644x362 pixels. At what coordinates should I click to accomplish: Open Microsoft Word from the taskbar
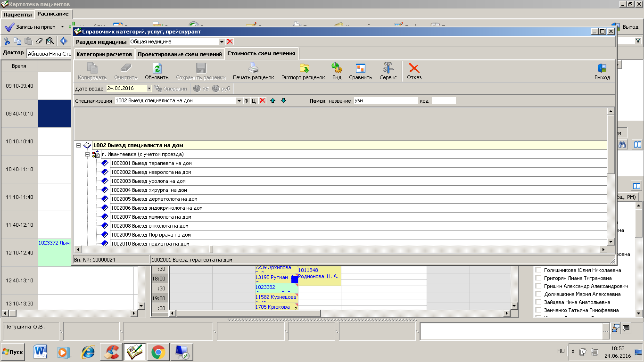(x=41, y=352)
